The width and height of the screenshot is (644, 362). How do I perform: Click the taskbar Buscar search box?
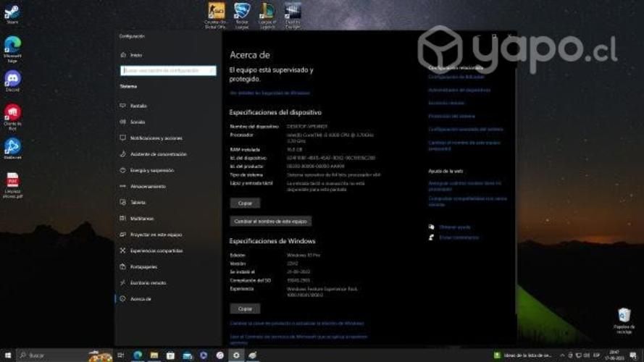click(64, 355)
